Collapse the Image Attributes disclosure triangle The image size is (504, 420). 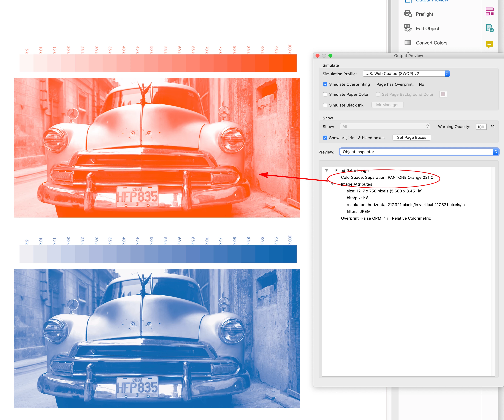[x=332, y=184]
